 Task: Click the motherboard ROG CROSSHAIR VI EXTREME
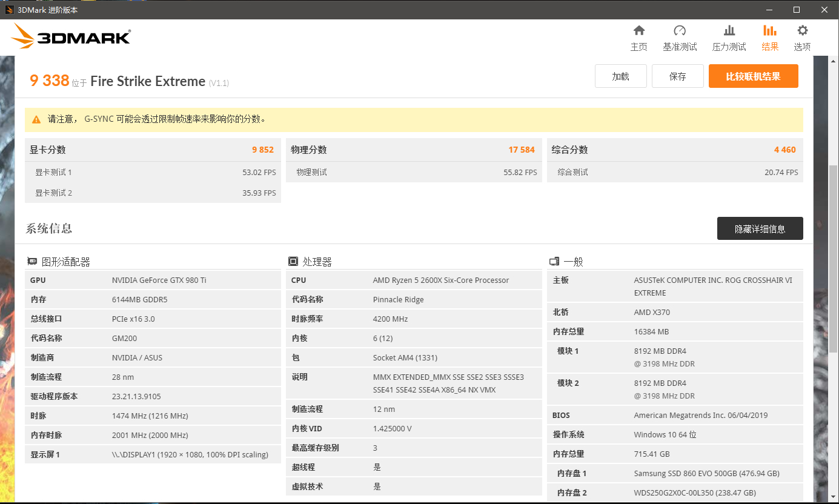pyautogui.click(x=713, y=287)
